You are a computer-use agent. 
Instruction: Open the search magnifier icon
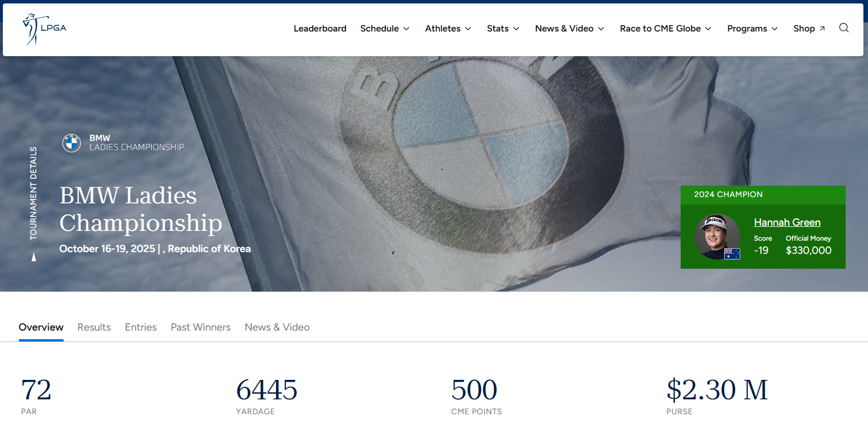coord(844,28)
